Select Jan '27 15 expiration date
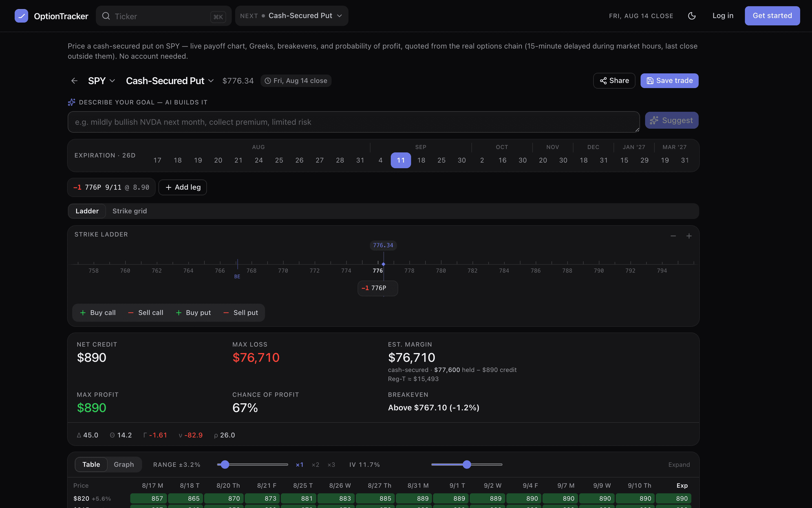The height and width of the screenshot is (508, 812). point(624,160)
